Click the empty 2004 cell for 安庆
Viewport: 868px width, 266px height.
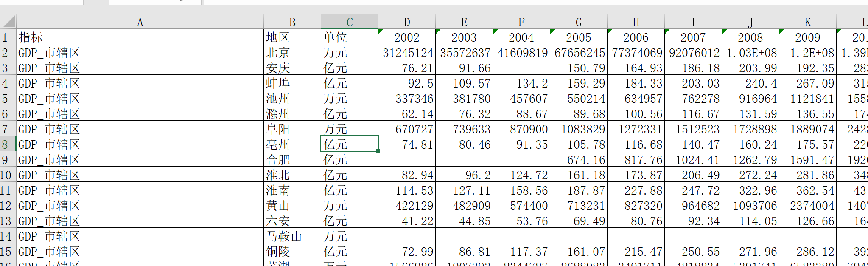point(521,68)
